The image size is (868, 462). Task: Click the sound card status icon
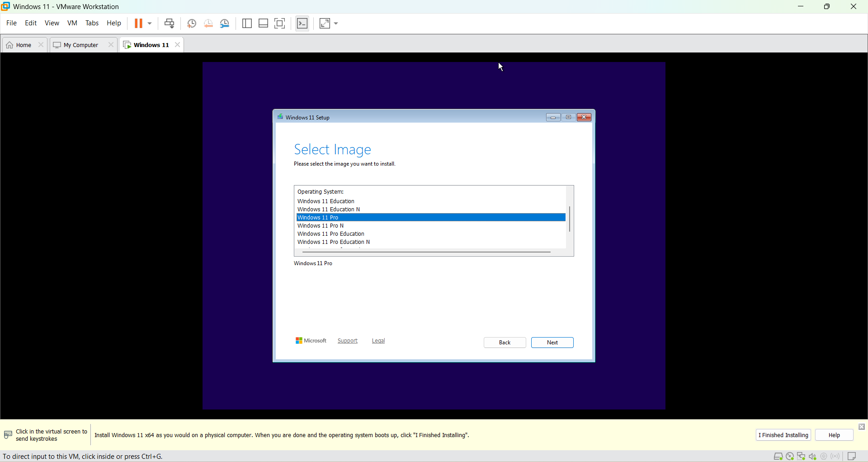tap(812, 457)
